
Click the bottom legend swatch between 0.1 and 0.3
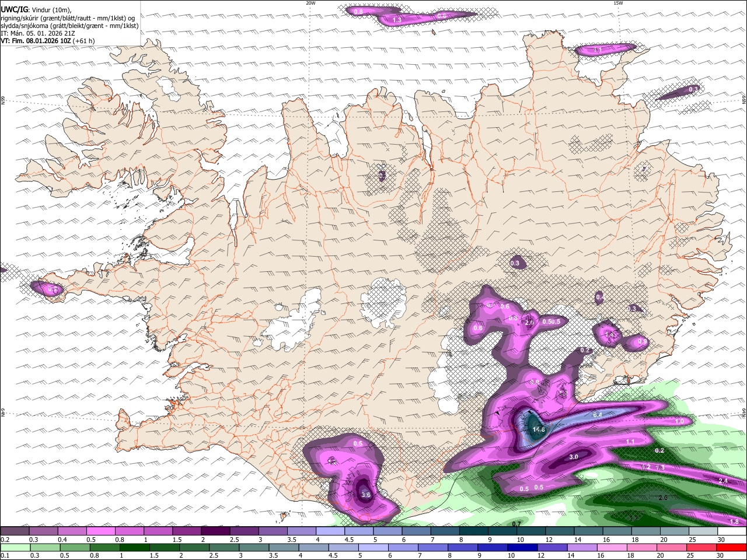15,548
